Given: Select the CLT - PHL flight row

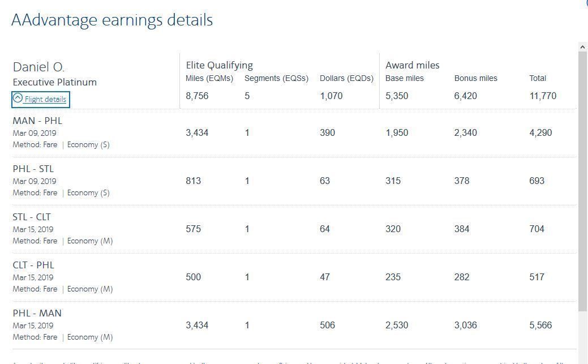Looking at the screenshot, I should pyautogui.click(x=294, y=277).
